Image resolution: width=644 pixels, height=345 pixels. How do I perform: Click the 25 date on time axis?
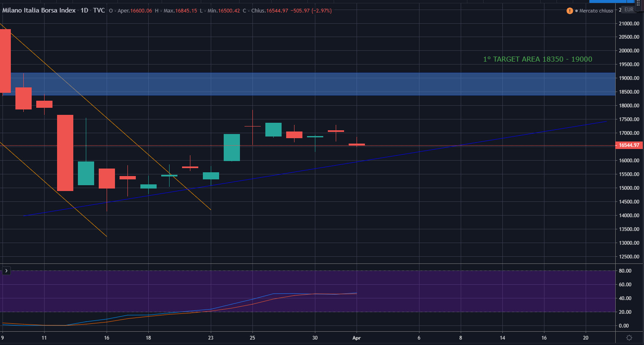tap(252, 338)
